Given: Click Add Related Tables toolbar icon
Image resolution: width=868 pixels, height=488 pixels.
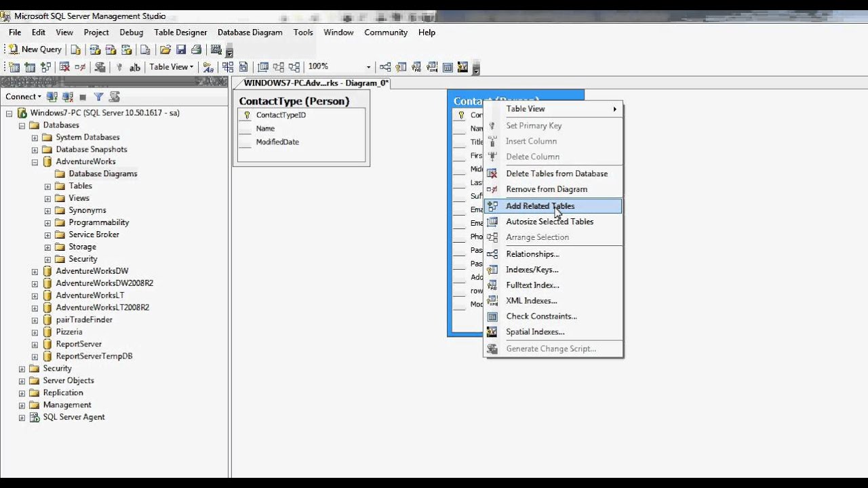Looking at the screenshot, I should [45, 67].
